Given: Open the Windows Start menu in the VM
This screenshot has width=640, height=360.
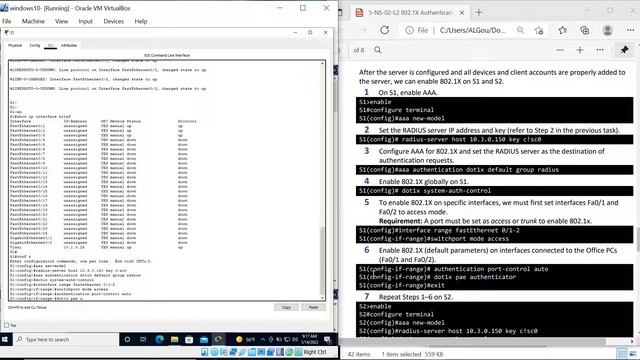Looking at the screenshot, I should [x=5, y=340].
